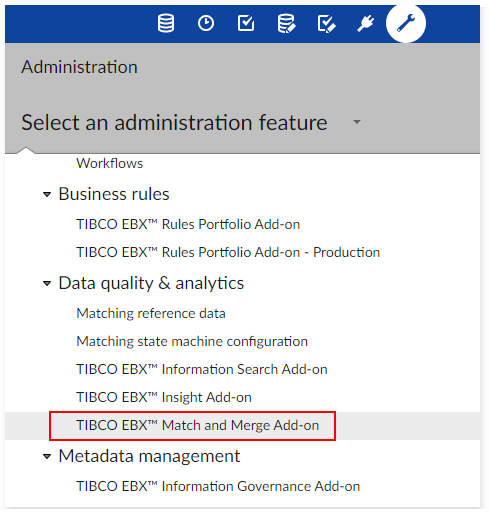Open TIBCO EBX Rules Portfolio Add-on

click(188, 224)
